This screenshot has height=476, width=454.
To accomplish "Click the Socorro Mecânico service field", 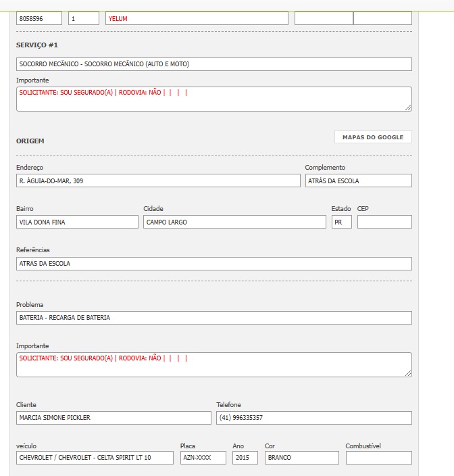I will [x=213, y=64].
